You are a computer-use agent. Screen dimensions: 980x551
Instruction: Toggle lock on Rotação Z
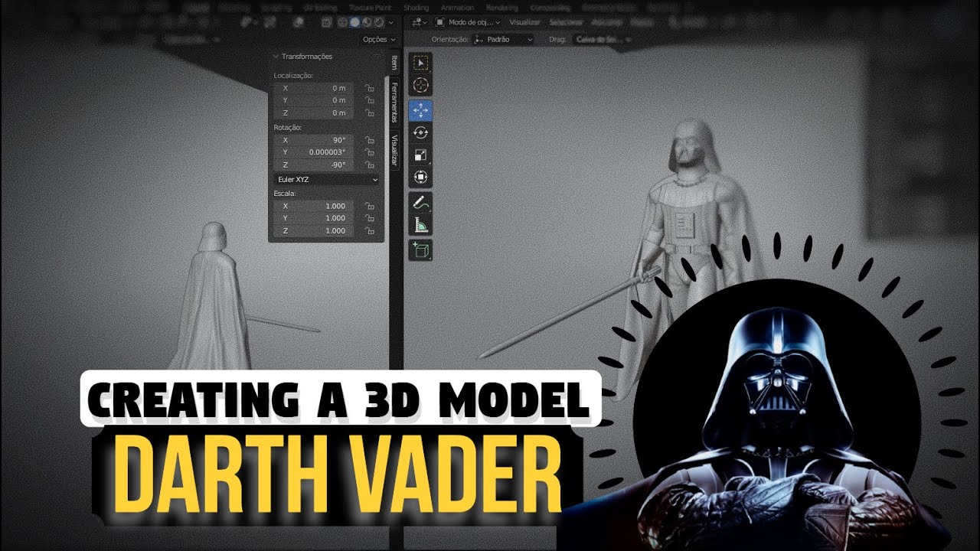click(369, 165)
